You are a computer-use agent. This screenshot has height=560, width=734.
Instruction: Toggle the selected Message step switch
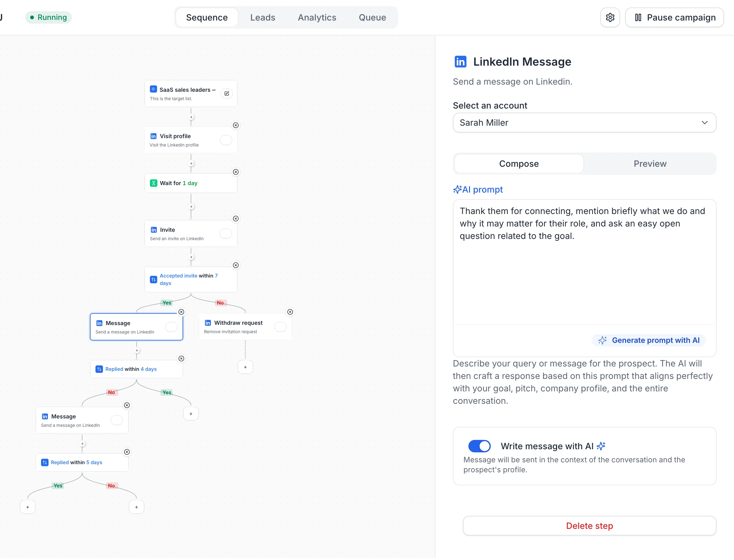tap(171, 327)
